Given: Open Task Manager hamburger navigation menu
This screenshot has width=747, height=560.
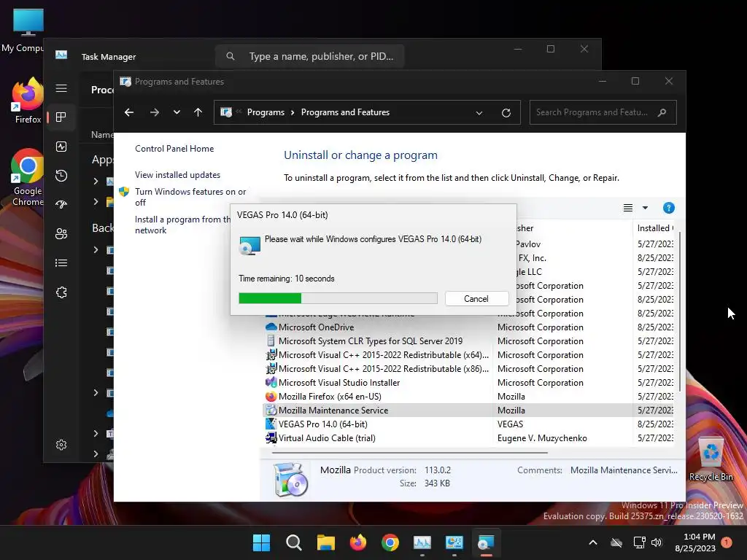Looking at the screenshot, I should coord(61,88).
